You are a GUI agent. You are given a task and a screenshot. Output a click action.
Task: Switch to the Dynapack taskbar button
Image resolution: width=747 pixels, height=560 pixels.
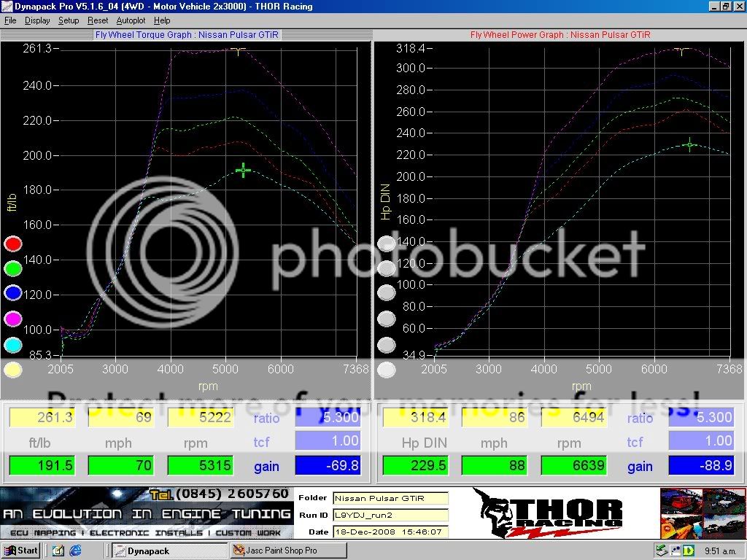[169, 551]
